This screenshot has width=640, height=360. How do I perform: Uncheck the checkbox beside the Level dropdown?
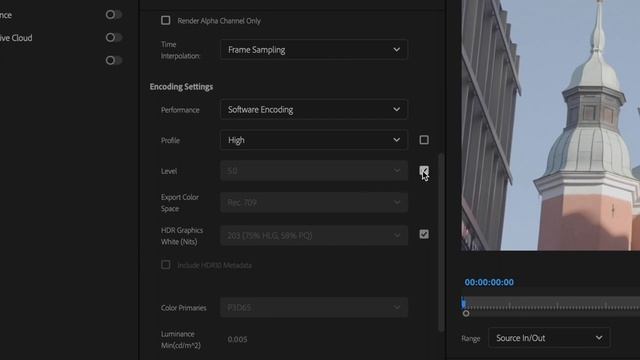[424, 171]
